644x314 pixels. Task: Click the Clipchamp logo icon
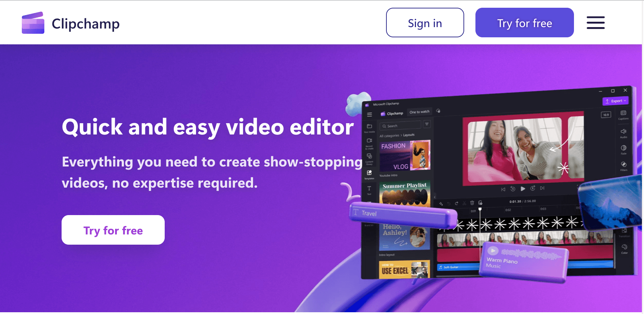click(x=33, y=23)
